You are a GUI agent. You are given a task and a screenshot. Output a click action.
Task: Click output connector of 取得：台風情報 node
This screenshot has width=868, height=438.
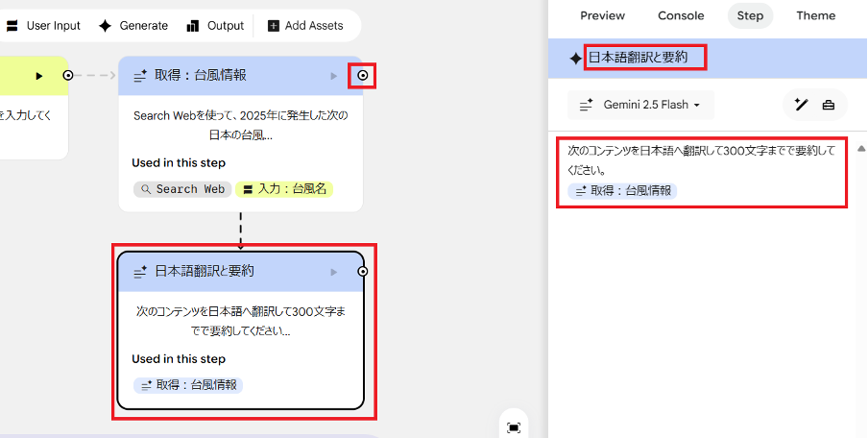pos(362,75)
